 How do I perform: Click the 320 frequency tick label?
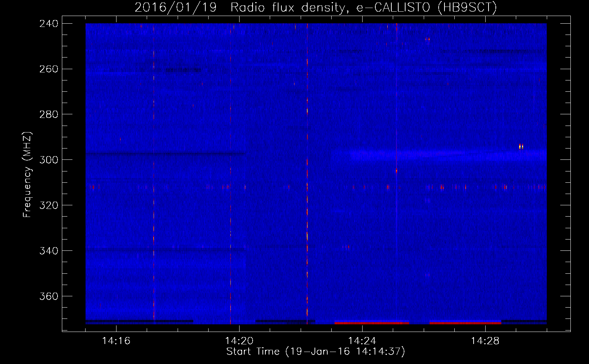click(x=49, y=205)
